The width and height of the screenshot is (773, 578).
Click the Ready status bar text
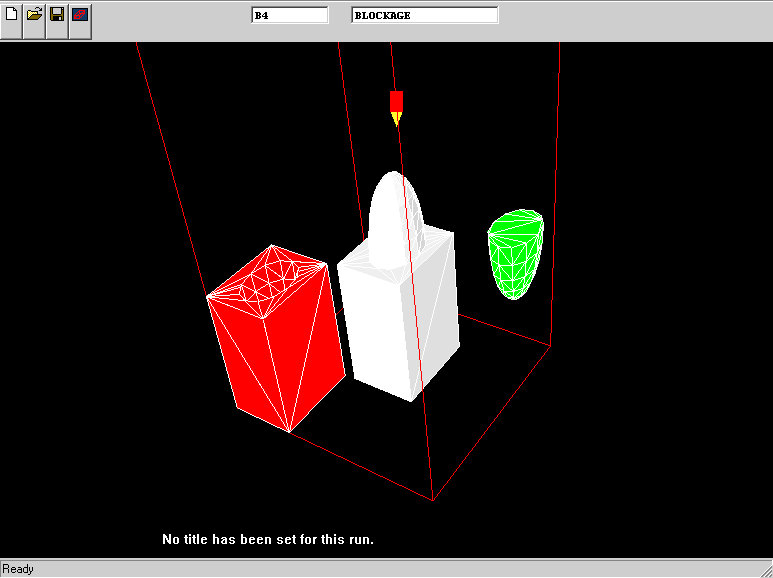18,569
